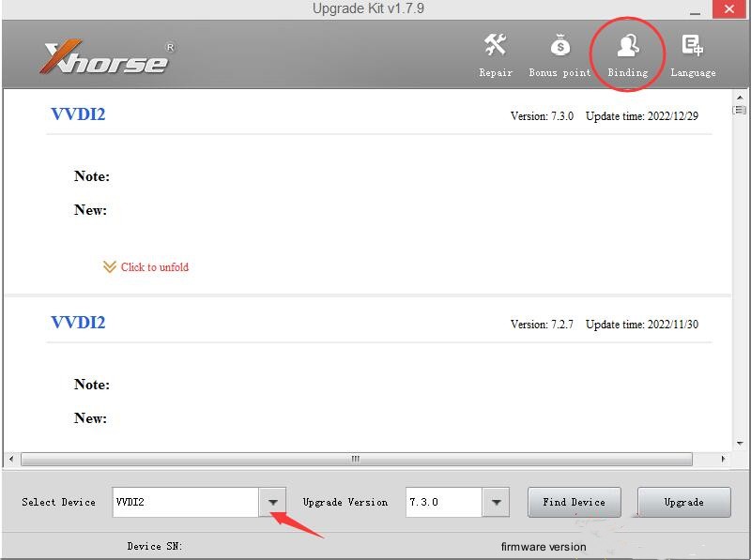Image resolution: width=751 pixels, height=560 pixels.
Task: Click the Xhorse logo
Action: [x=107, y=56]
